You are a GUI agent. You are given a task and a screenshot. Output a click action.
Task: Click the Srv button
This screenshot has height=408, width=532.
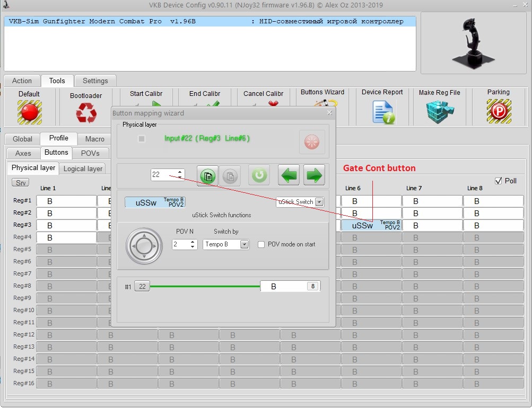tap(21, 183)
